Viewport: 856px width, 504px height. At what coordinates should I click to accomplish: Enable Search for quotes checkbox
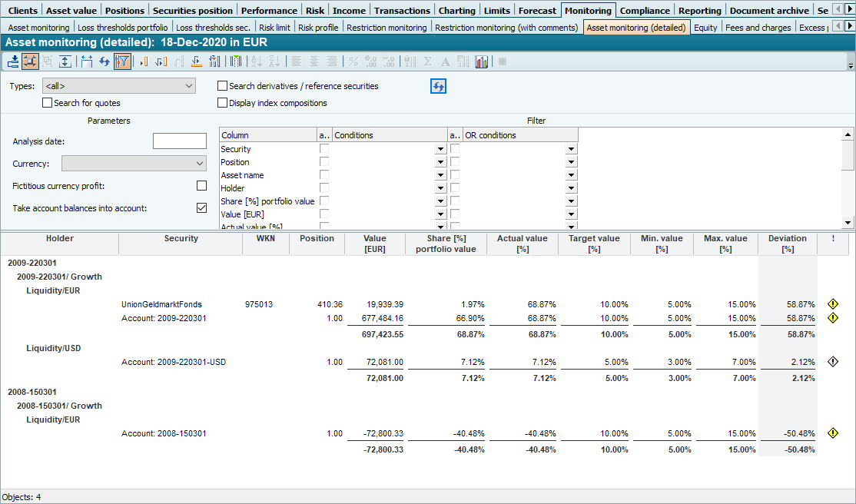(x=48, y=103)
